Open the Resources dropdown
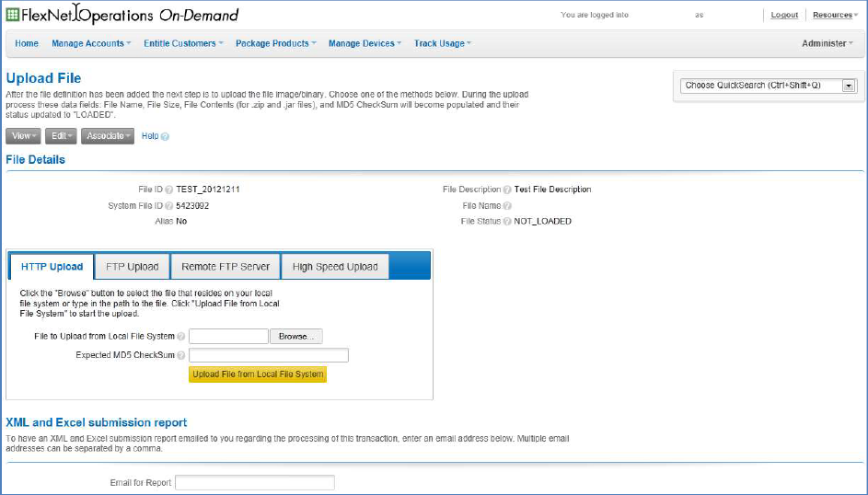 pos(835,15)
